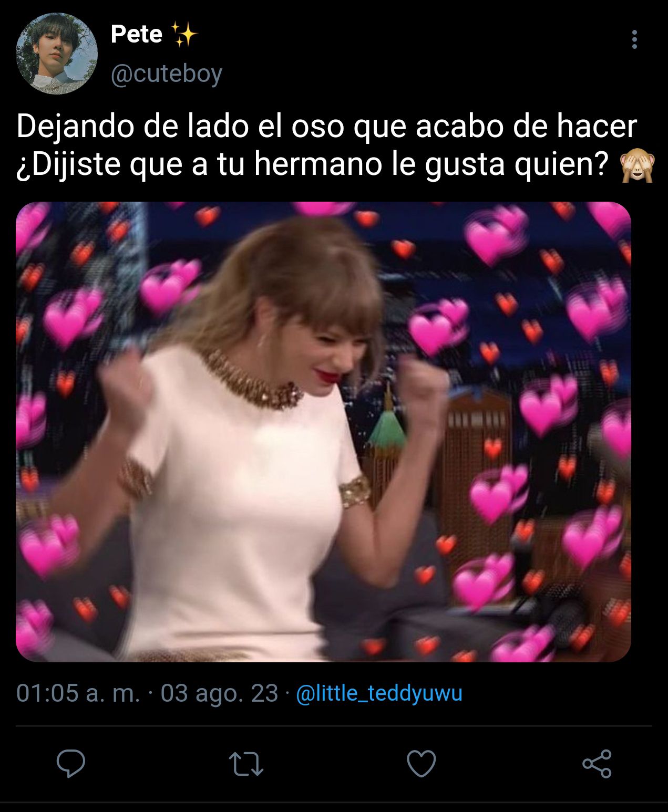Click the reply speech bubble icon

coord(71,763)
